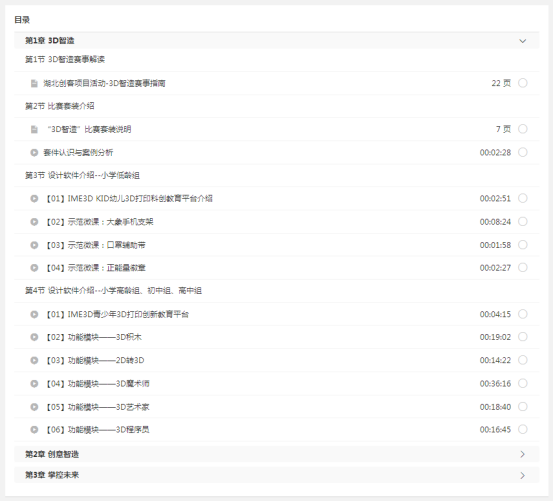The width and height of the screenshot is (554, 501).
Task: Click play icon for 套件认识与案例分析
Action: (34, 153)
